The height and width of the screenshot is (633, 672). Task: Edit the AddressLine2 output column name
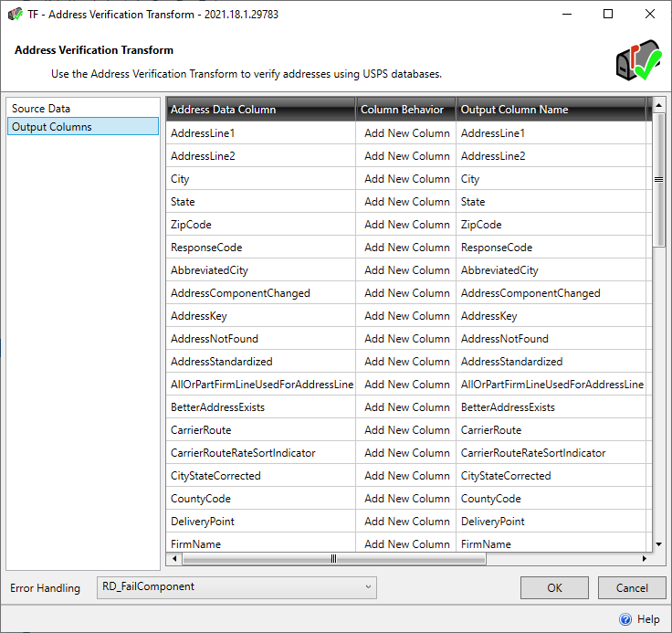[x=551, y=155]
